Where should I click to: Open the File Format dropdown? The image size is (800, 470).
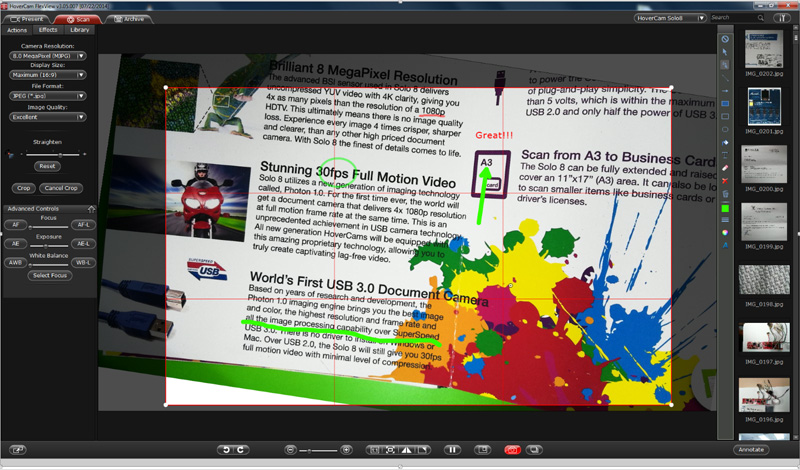tap(47, 96)
